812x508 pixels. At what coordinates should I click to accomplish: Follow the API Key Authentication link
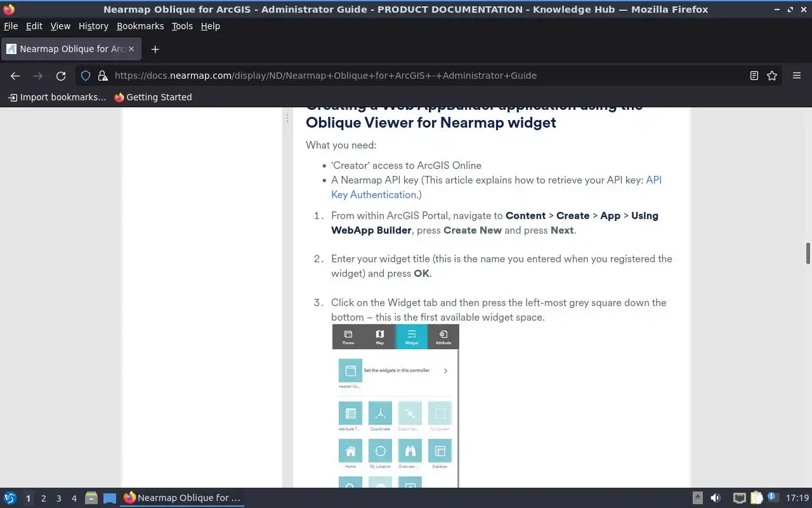click(496, 187)
